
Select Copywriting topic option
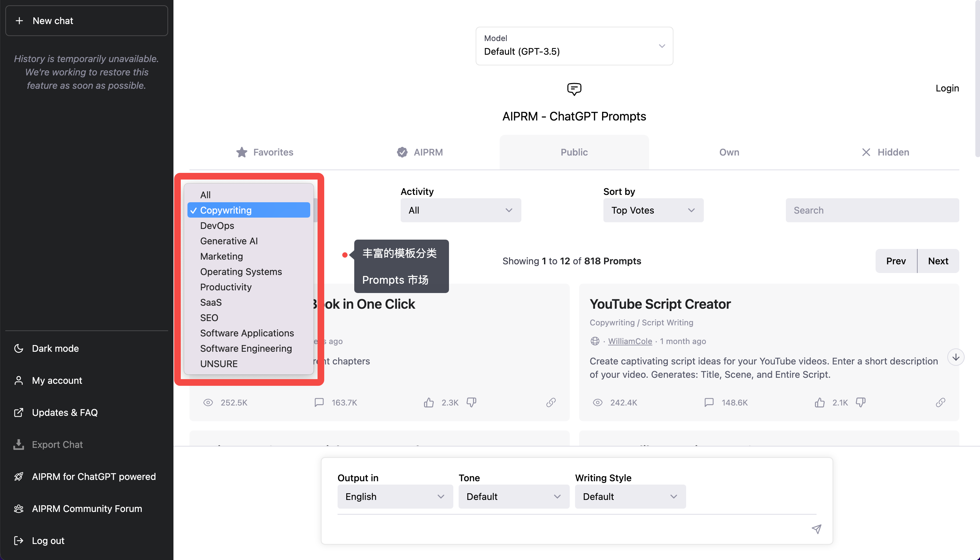point(249,210)
